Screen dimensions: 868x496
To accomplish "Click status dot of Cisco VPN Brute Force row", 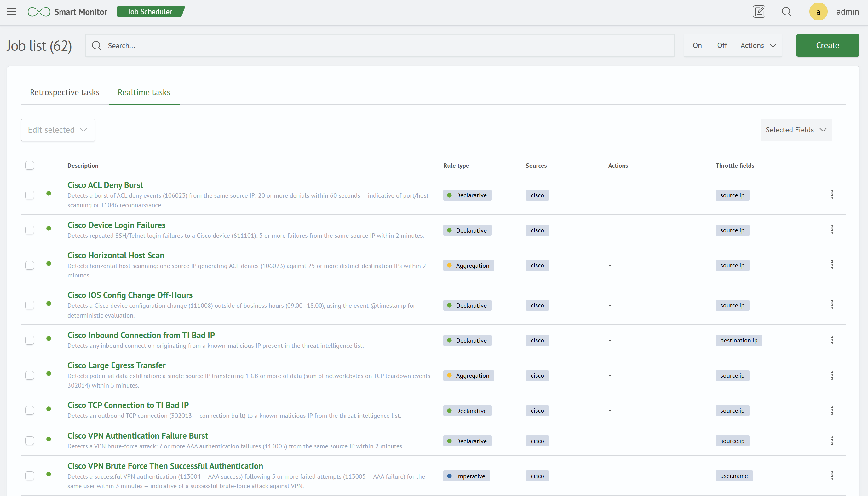I will coord(49,474).
